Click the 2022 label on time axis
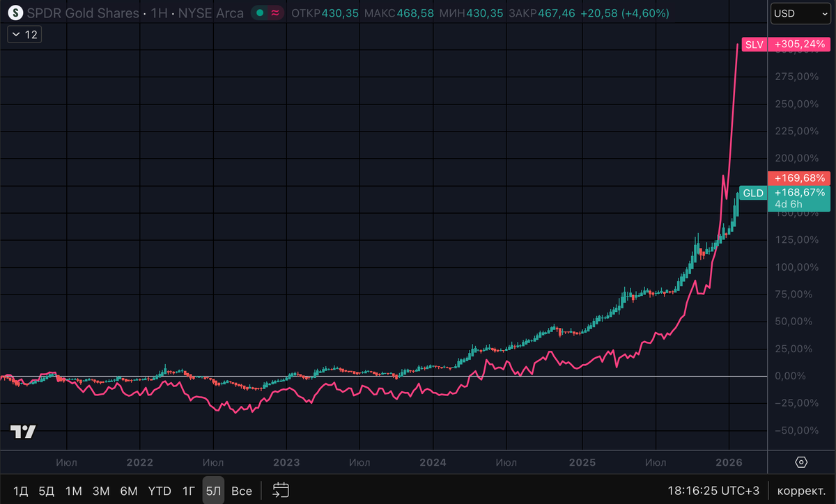Viewport: 836px width, 504px height. 140,462
